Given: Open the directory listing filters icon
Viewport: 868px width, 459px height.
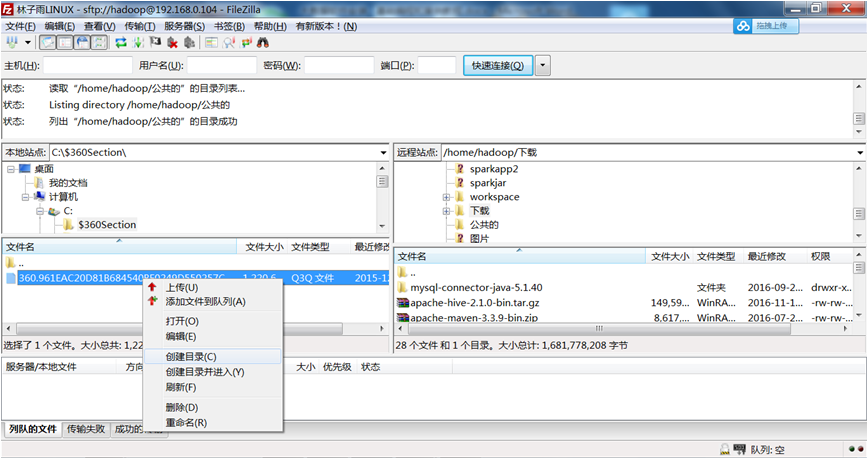Looking at the screenshot, I should coord(211,43).
